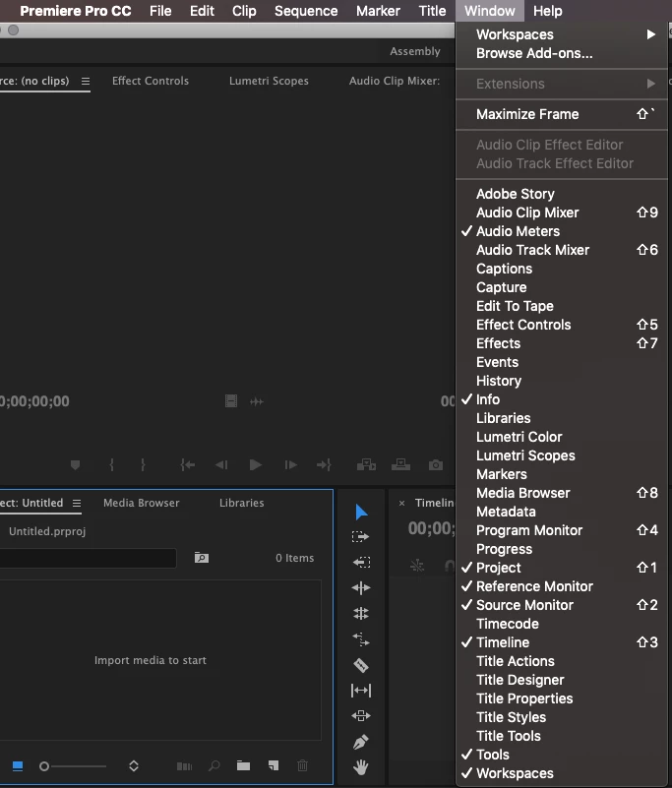Toggle Source Monitor in Window menu
Screen dimensions: 672x788
pyautogui.click(x=562, y=605)
